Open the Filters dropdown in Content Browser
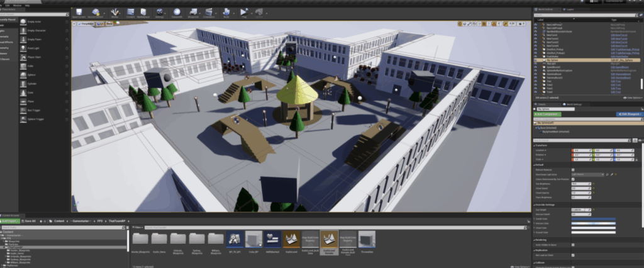The height and width of the screenshot is (268, 644). click(138, 228)
